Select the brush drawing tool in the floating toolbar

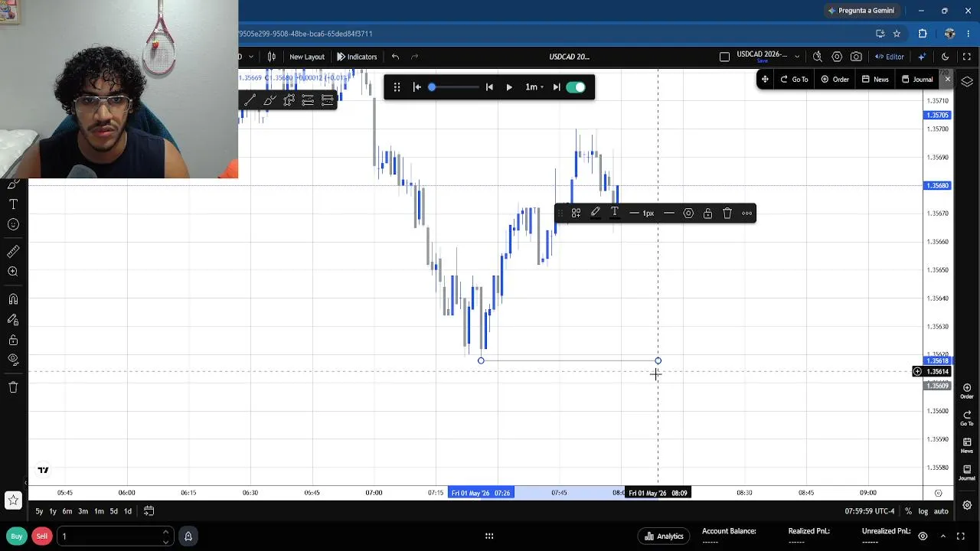pyautogui.click(x=269, y=100)
